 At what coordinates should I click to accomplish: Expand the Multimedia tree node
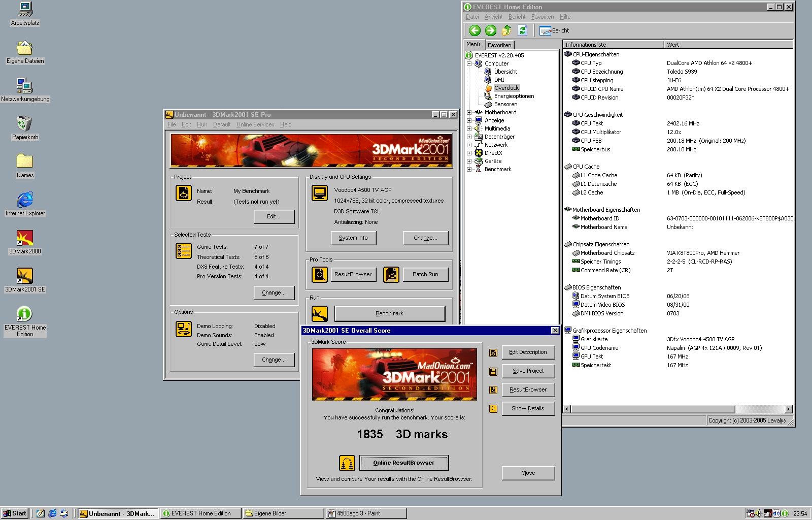(469, 128)
